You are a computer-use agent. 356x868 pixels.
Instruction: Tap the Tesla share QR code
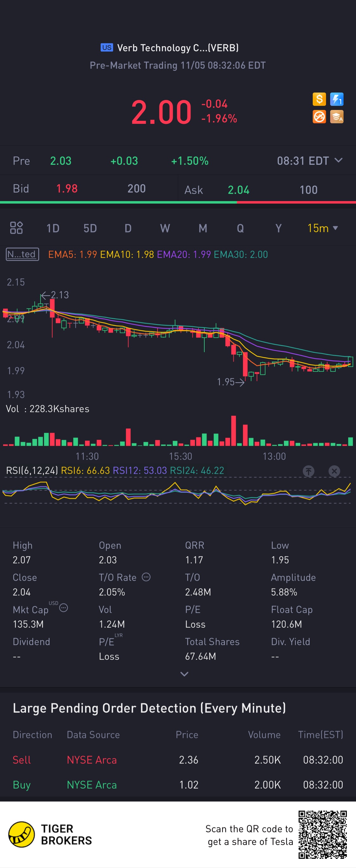(x=322, y=834)
